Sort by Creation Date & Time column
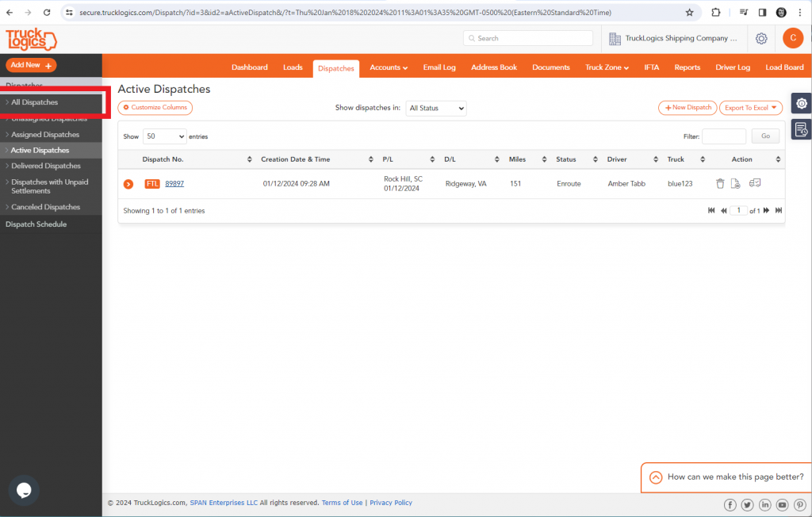This screenshot has height=517, width=812. pos(371,159)
